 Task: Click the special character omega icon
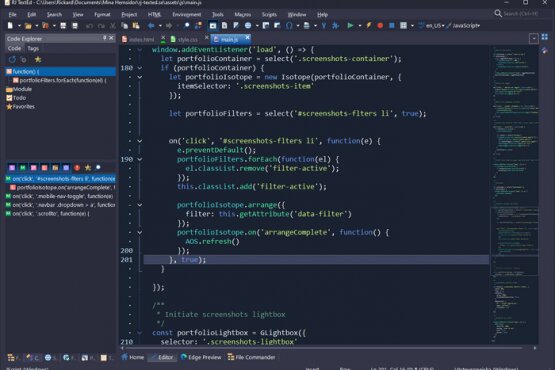pos(289,25)
